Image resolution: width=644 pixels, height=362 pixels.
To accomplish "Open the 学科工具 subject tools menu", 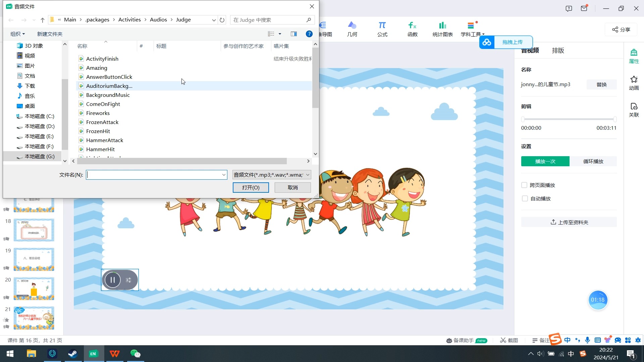I will [472, 29].
